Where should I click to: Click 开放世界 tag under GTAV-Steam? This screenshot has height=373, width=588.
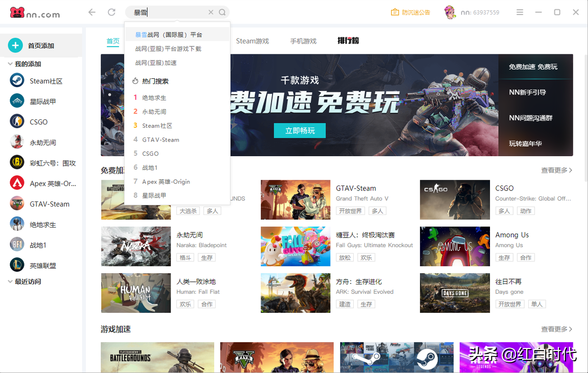[350, 211]
